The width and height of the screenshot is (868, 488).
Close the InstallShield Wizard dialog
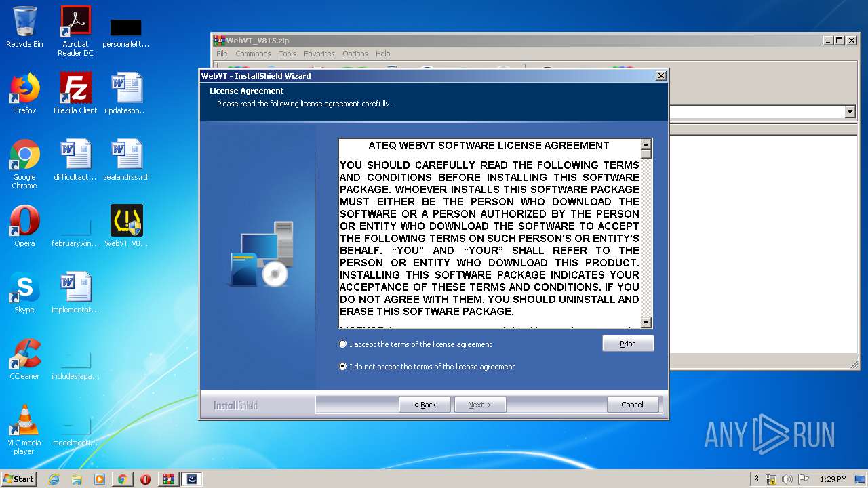click(x=661, y=75)
